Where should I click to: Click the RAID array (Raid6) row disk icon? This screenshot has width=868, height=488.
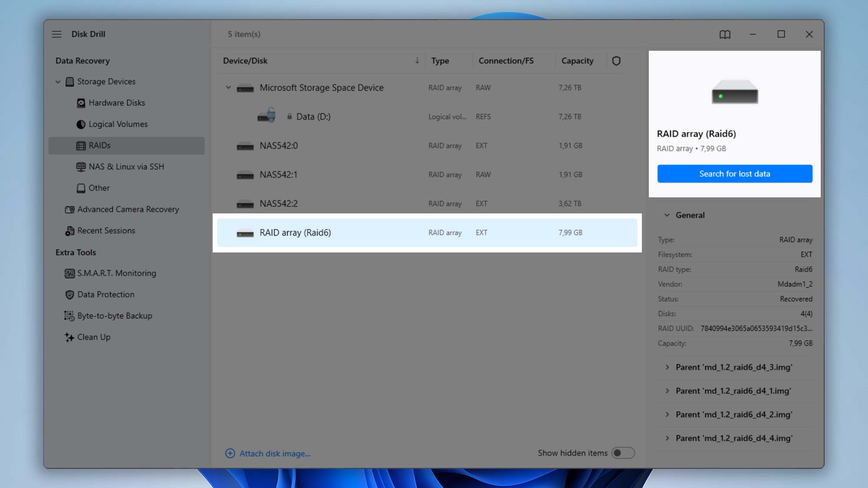[x=245, y=233]
